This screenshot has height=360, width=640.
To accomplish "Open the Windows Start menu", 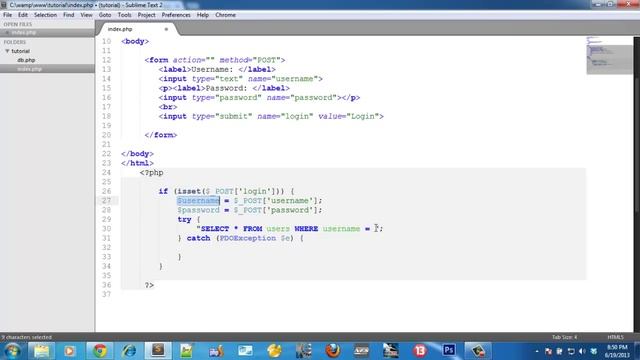I will click(x=12, y=351).
